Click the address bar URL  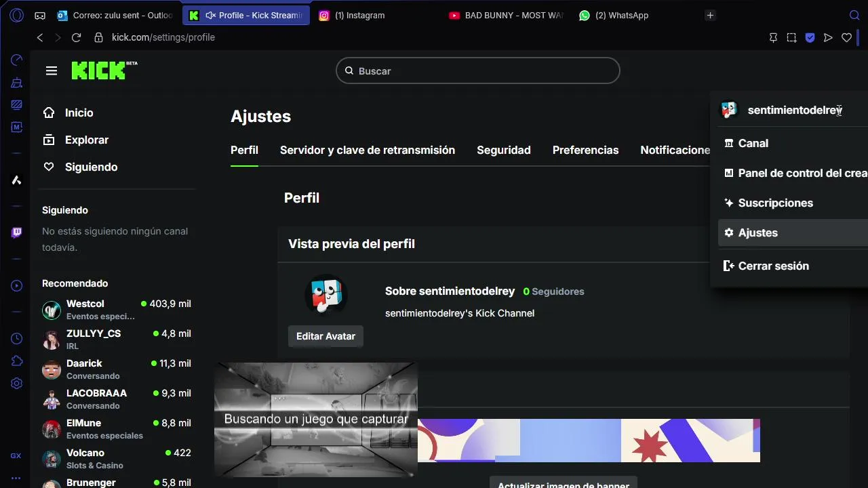coord(163,37)
